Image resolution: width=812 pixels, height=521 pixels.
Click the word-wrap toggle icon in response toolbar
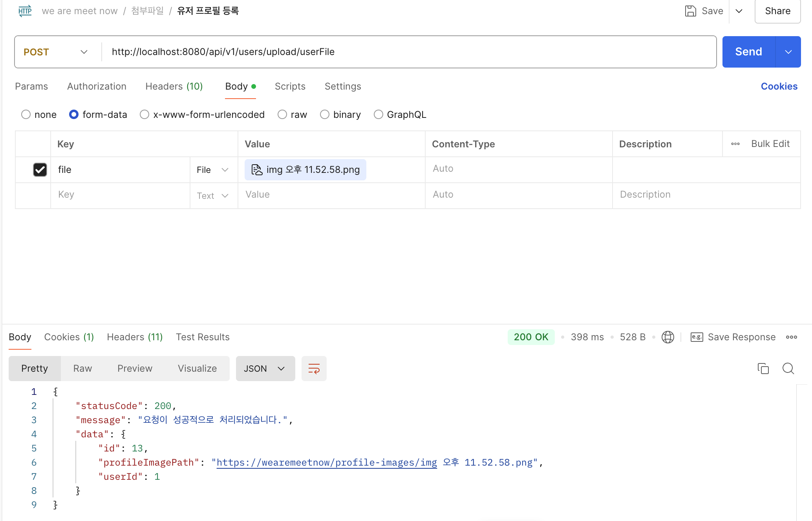314,369
